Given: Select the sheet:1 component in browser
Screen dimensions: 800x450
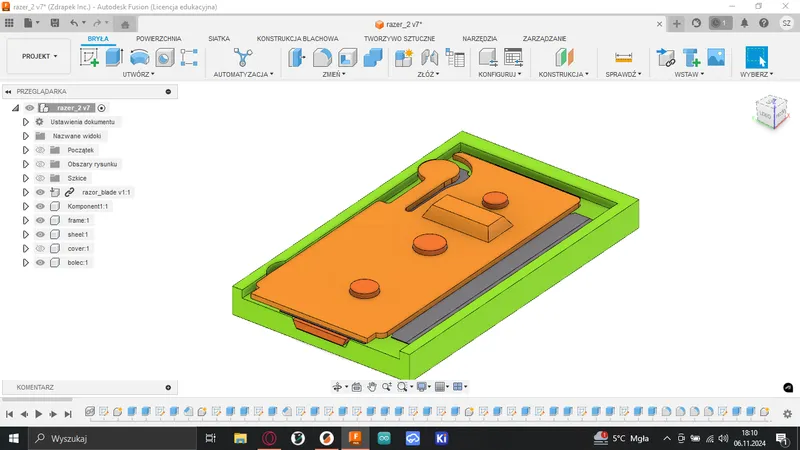Looking at the screenshot, I should tap(78, 234).
